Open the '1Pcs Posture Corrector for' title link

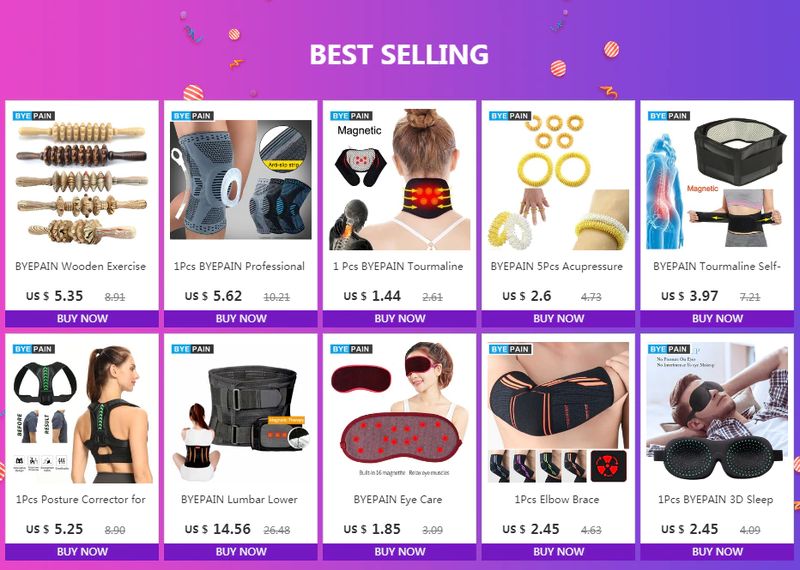click(x=81, y=500)
